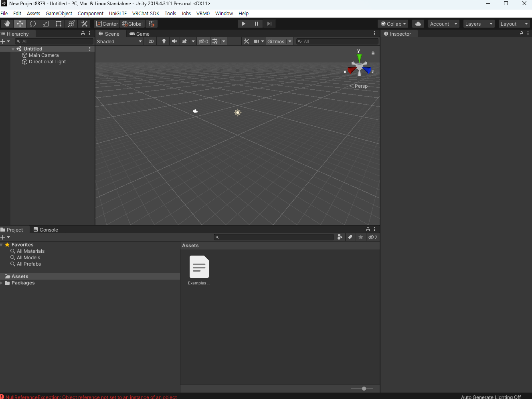This screenshot has height=399, width=532.
Task: Select the Scale tool
Action: [45, 24]
